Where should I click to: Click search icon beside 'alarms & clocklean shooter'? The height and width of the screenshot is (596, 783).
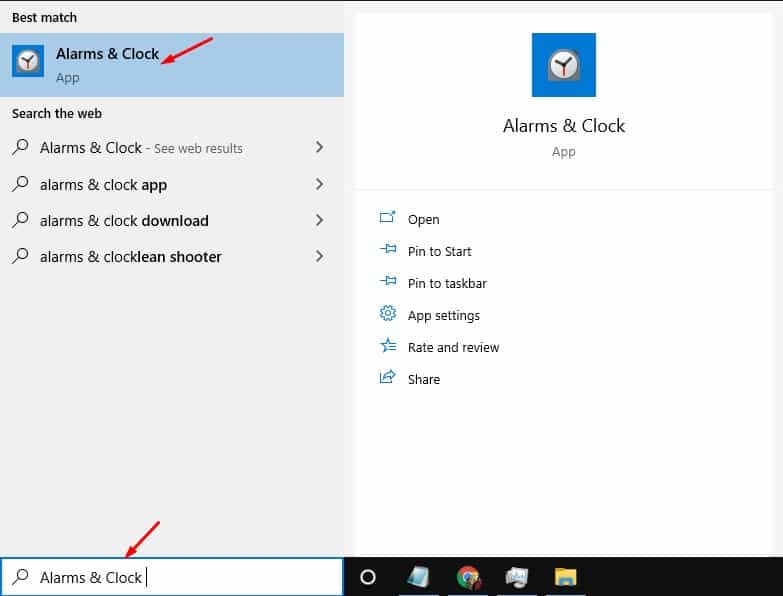20,256
